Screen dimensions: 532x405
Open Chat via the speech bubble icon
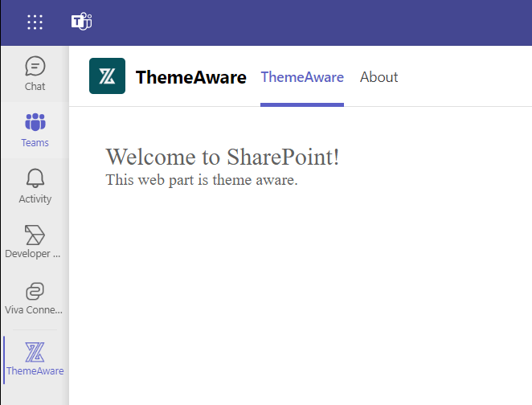35,66
